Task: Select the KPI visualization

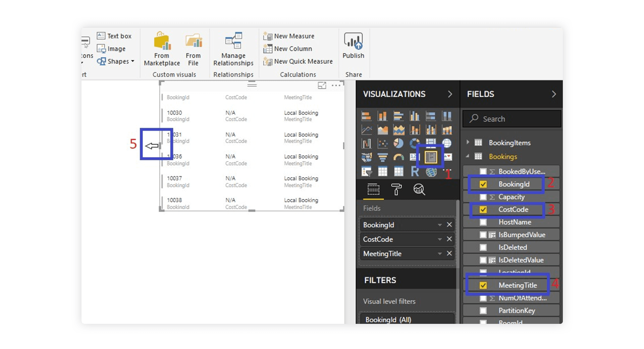Action: tap(448, 157)
